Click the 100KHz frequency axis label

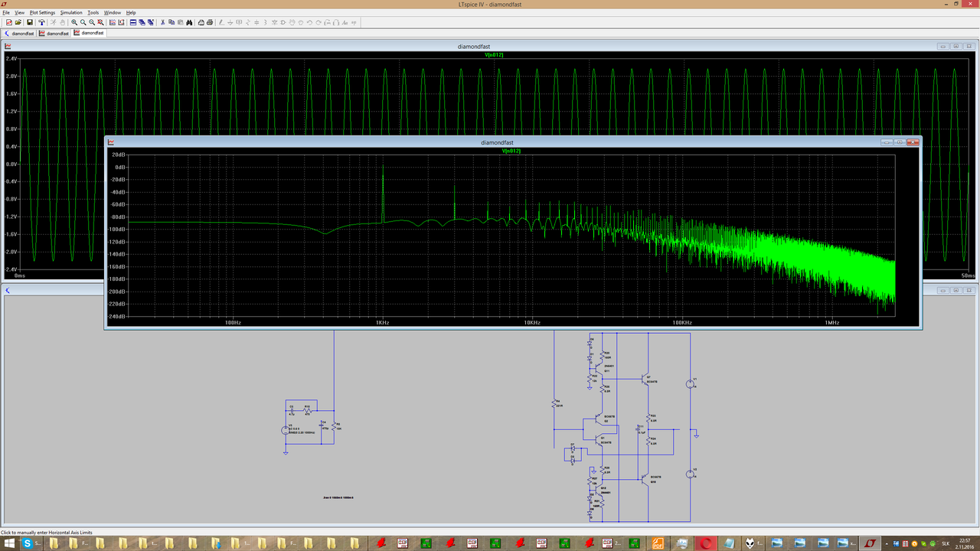[x=681, y=323]
